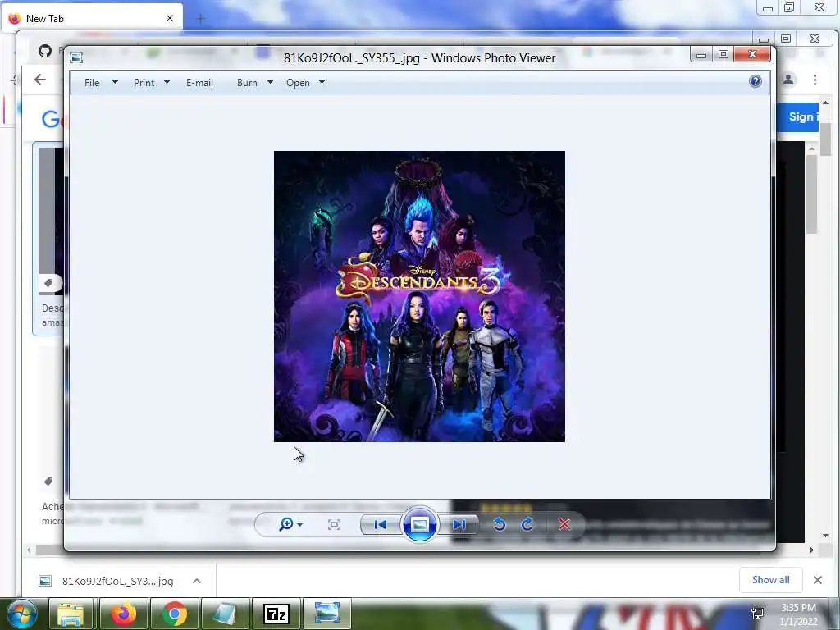The image size is (840, 630).
Task: Switch to Chrome in the taskbar
Action: click(174, 614)
